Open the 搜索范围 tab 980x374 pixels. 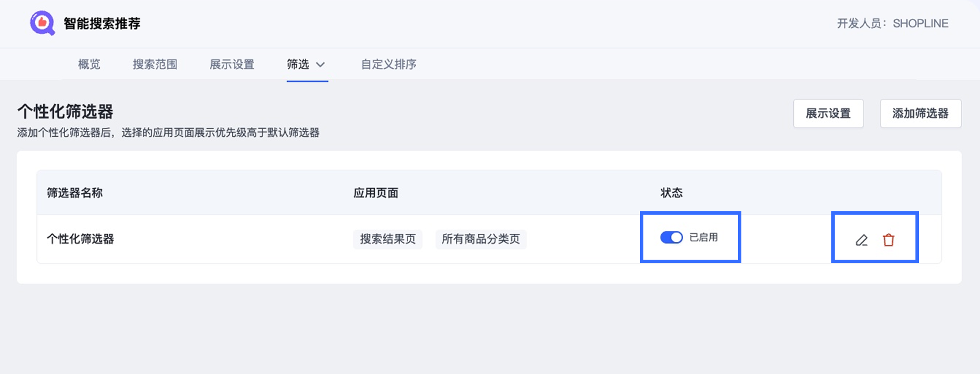pos(155,64)
